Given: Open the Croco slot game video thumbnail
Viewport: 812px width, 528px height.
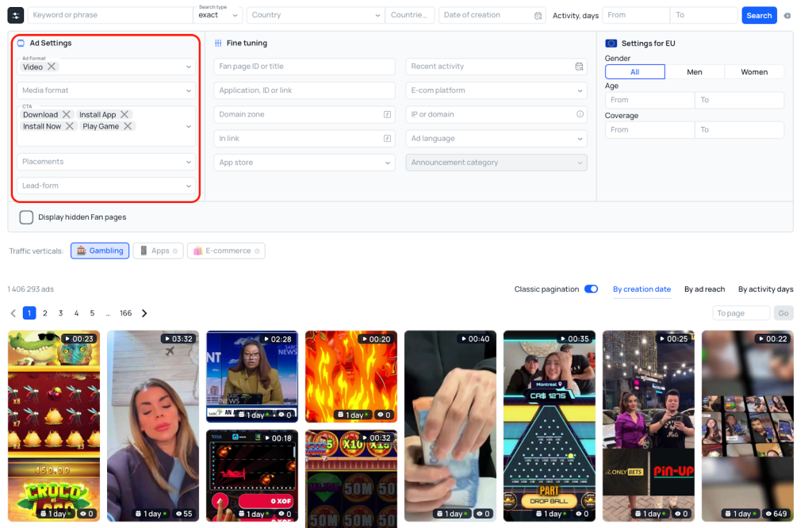Looking at the screenshot, I should point(54,425).
